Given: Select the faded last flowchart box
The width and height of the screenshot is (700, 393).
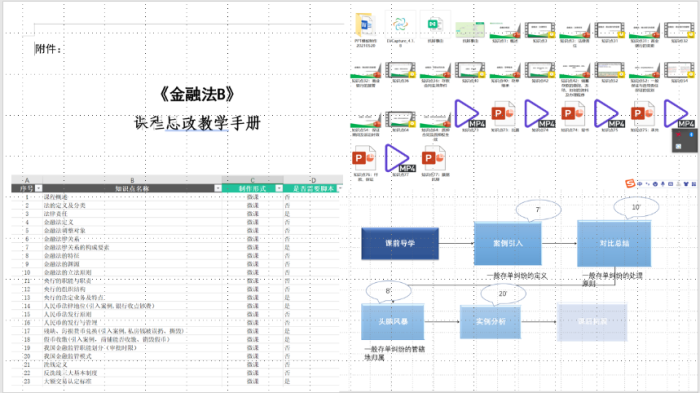Looking at the screenshot, I should tap(592, 322).
